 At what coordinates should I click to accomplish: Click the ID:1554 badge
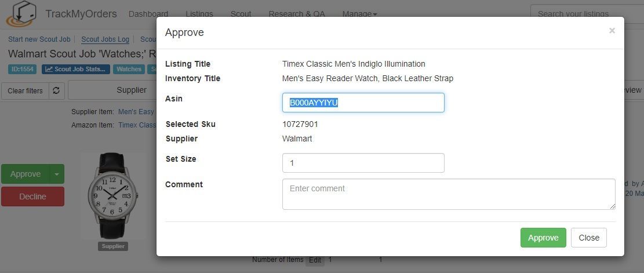pos(22,69)
